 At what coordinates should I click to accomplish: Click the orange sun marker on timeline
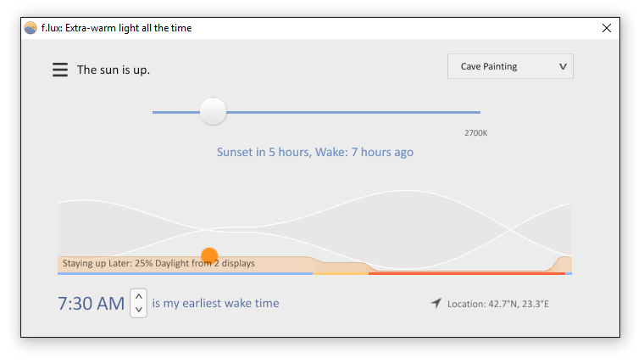coord(209,255)
